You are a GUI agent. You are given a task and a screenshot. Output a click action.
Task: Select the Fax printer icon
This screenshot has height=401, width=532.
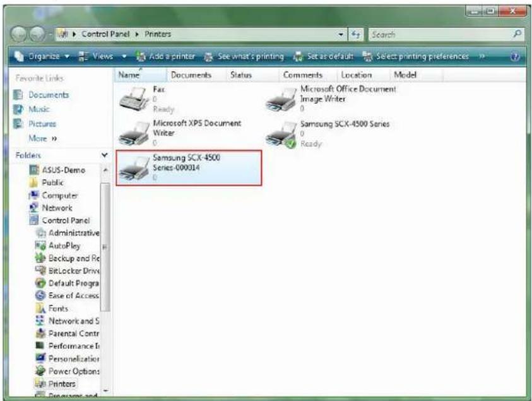pyautogui.click(x=134, y=99)
